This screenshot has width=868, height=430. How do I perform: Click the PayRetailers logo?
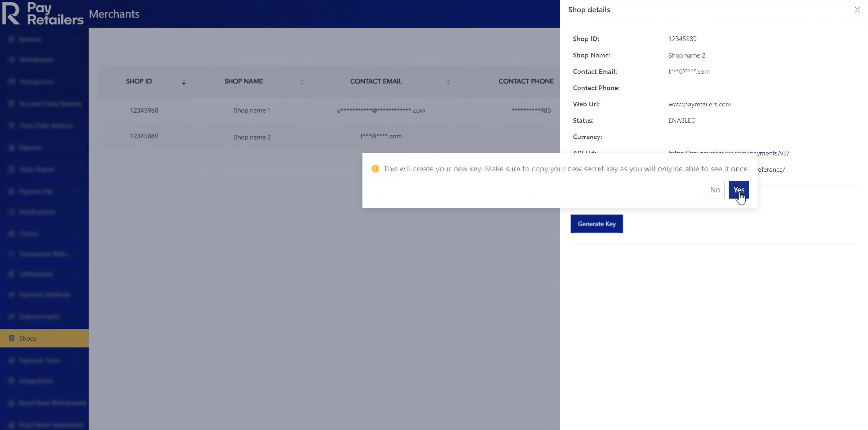pyautogui.click(x=42, y=14)
